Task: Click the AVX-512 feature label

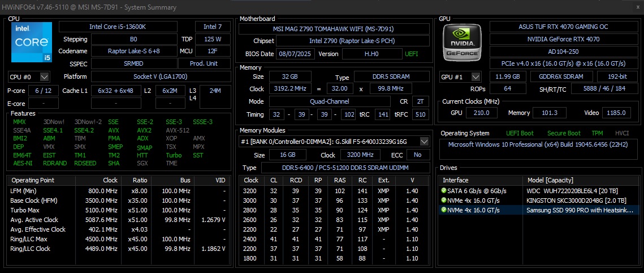Action: 178,130
